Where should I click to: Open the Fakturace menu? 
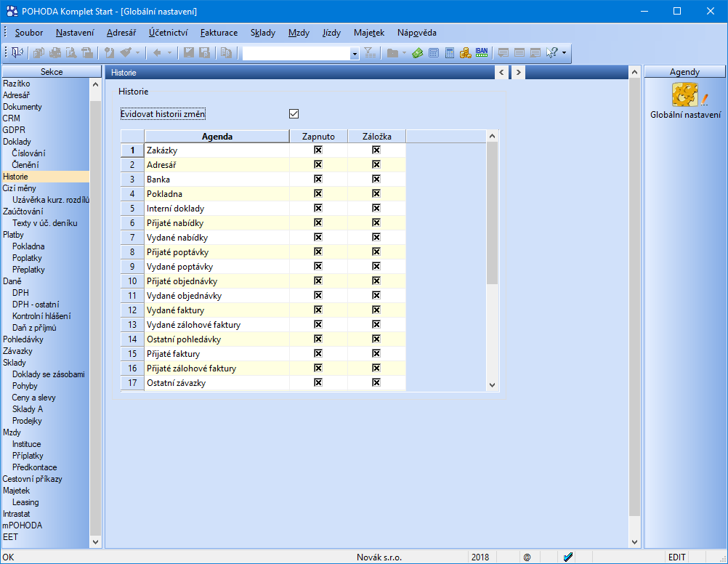(x=219, y=33)
